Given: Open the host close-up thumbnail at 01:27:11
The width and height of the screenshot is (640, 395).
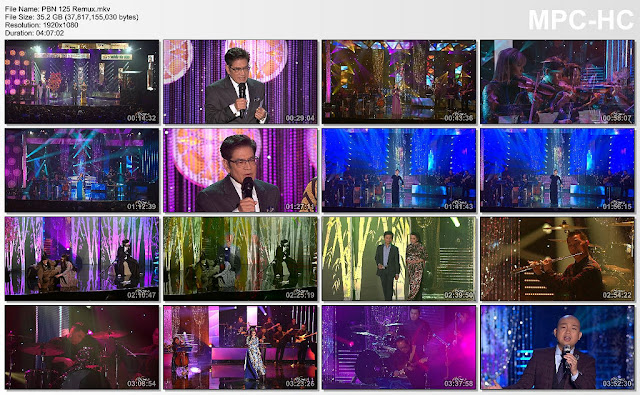Looking at the screenshot, I should [240, 170].
